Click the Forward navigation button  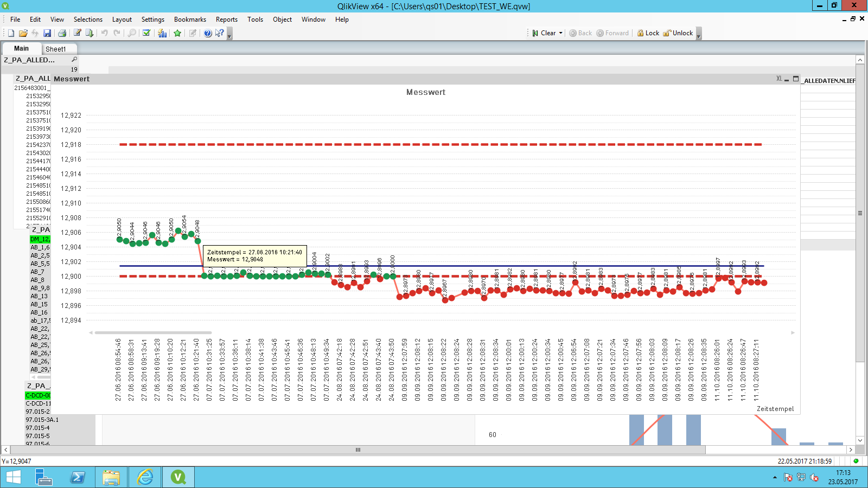click(612, 33)
